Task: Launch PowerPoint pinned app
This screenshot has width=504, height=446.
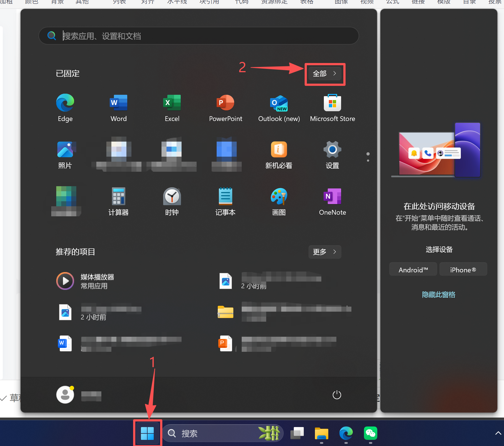Action: [x=226, y=108]
